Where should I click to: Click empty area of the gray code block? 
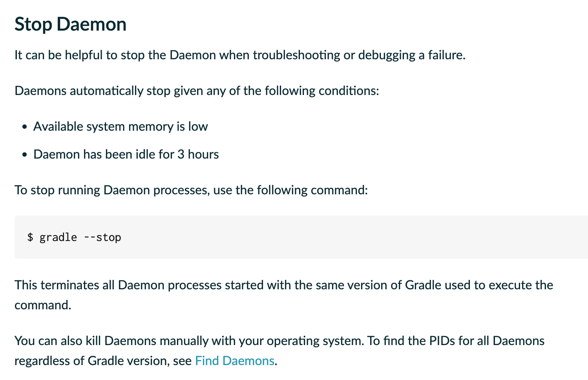(353, 237)
